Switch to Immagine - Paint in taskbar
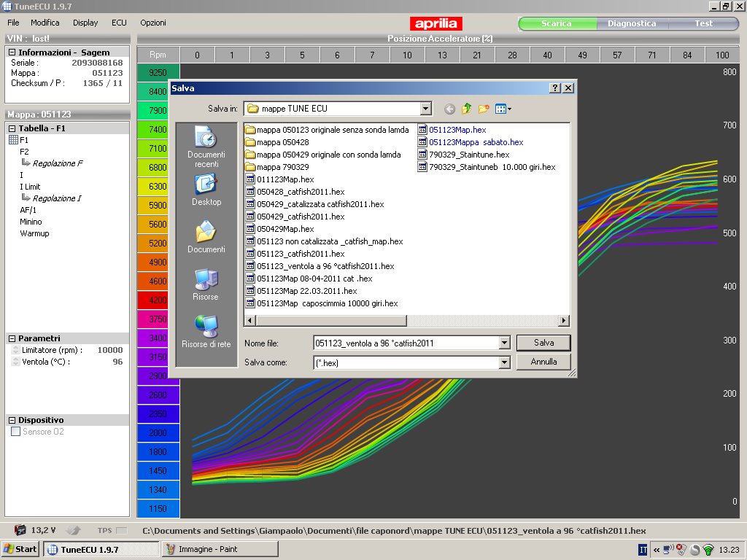The height and width of the screenshot is (560, 747). [220, 549]
